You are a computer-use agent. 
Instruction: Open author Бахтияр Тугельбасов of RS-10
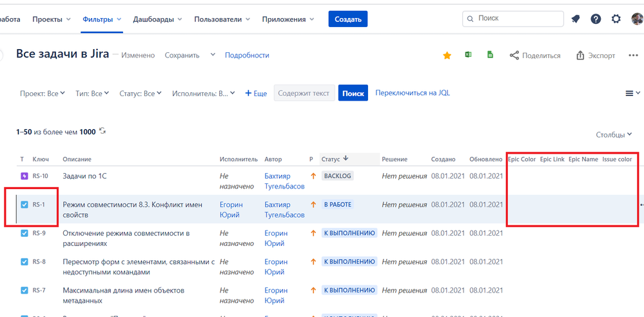click(285, 181)
